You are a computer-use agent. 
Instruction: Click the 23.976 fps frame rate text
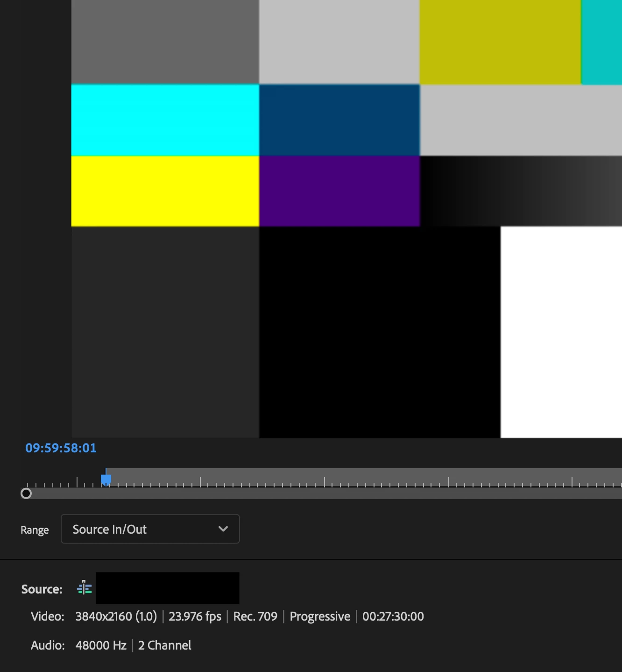195,616
